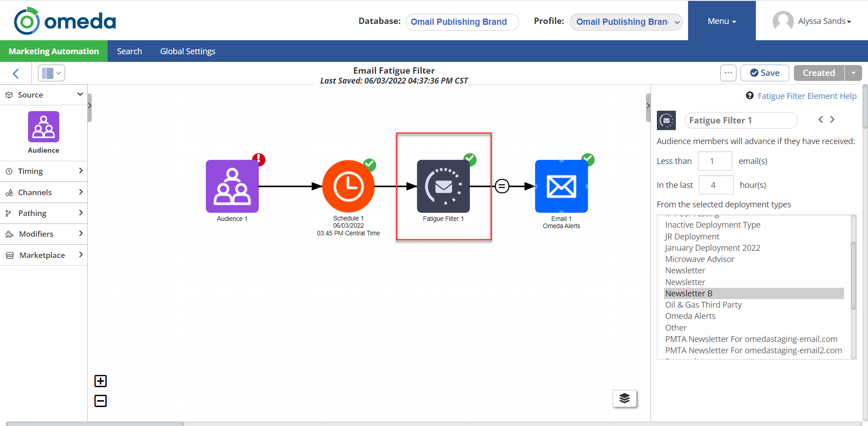Open the Menu dropdown
Viewport: 868px width, 426px height.
(x=722, y=21)
